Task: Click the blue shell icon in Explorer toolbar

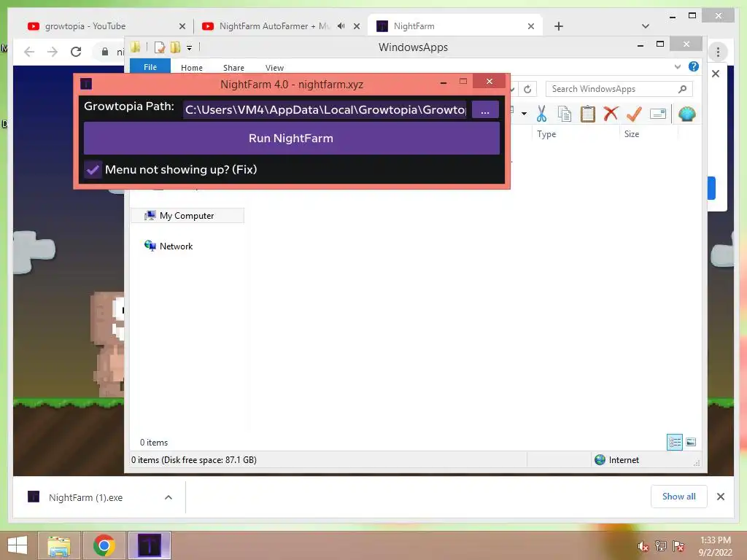Action: 686,114
